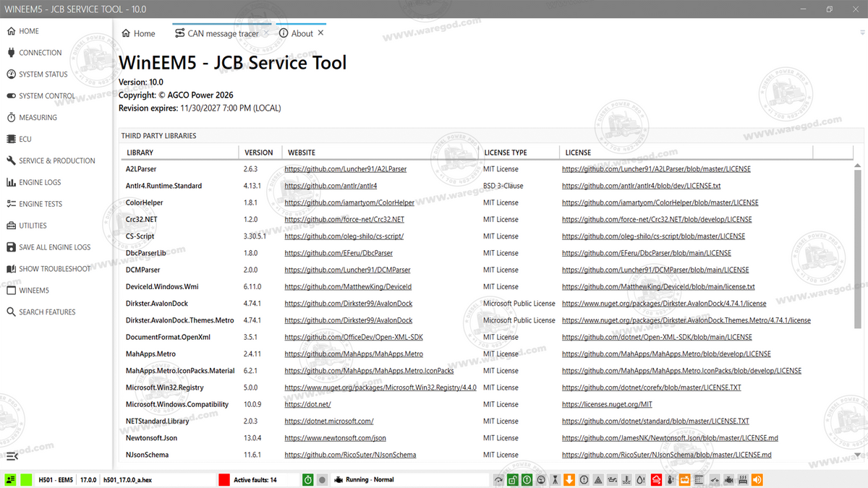Open NJsonSchema license link

667,455
